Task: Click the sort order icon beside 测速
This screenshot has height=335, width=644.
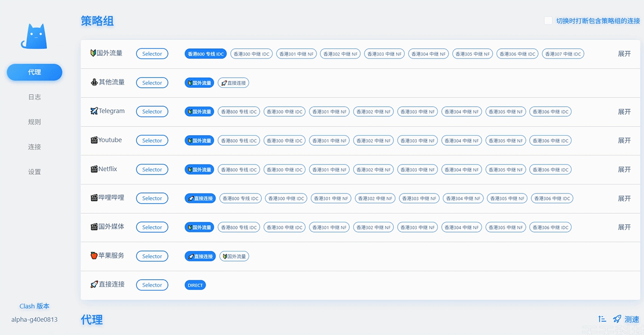Action: click(602, 319)
